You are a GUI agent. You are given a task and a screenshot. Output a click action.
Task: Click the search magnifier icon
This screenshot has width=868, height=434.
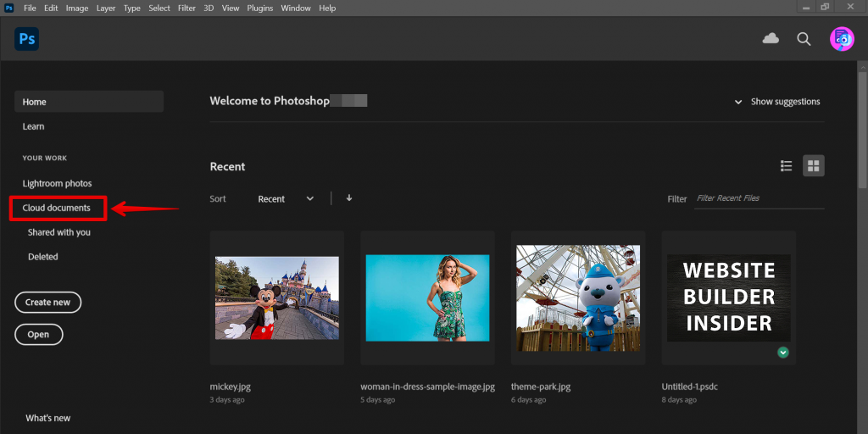[804, 39]
